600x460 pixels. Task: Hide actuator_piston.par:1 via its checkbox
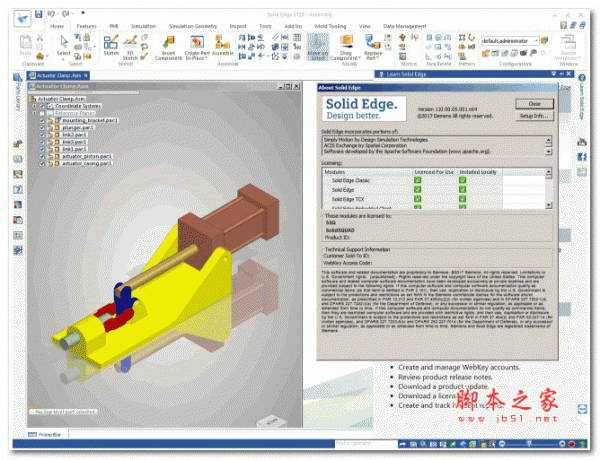pos(42,156)
